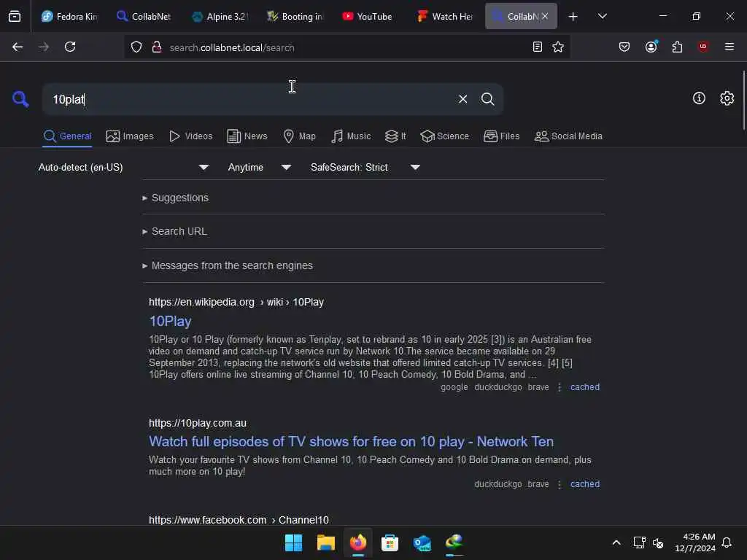Open uBlock Origin extension icon
The image size is (747, 560).
pos(703,47)
